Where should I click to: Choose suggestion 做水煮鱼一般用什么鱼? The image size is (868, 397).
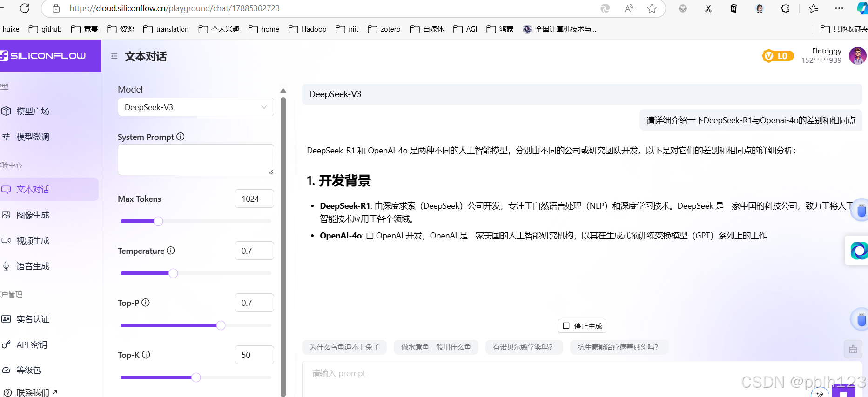pos(436,347)
